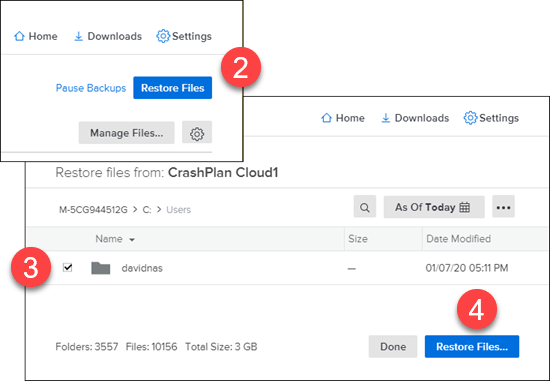550x381 pixels.
Task: Open the As Of Today date selector
Action: click(x=434, y=207)
